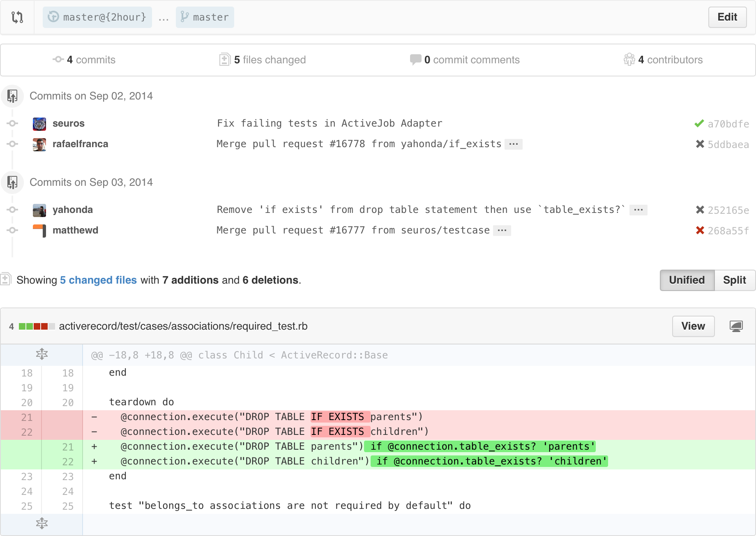Select the master@{2hour} base ref
756x536 pixels.
(97, 17)
